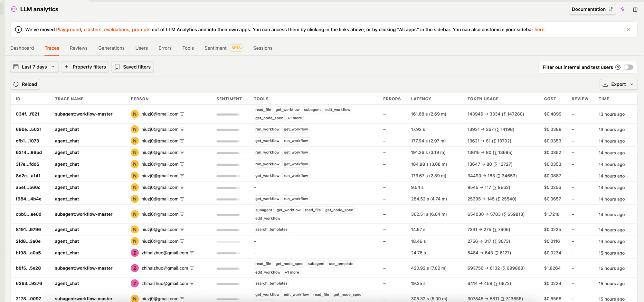Expand '+1 more' tools in first trace row
Screen dimensions: 644x302
tap(294, 118)
